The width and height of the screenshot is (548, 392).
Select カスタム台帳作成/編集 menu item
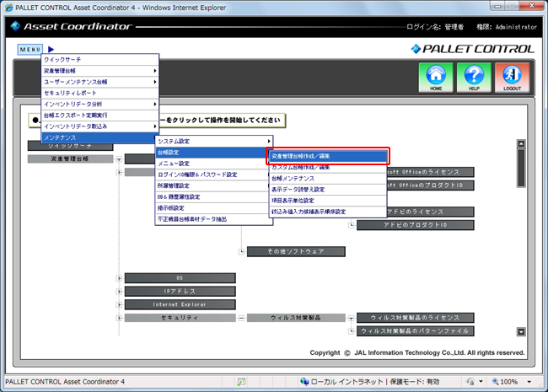coord(328,168)
